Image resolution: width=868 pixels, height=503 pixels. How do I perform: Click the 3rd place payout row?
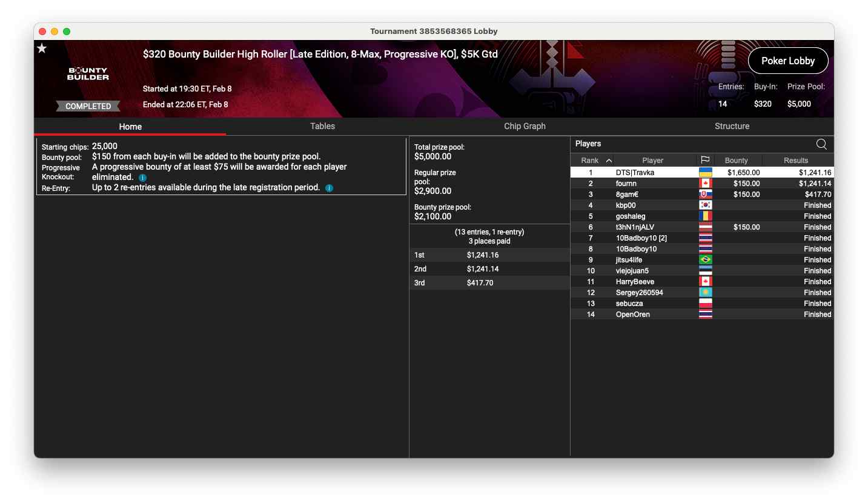click(489, 283)
